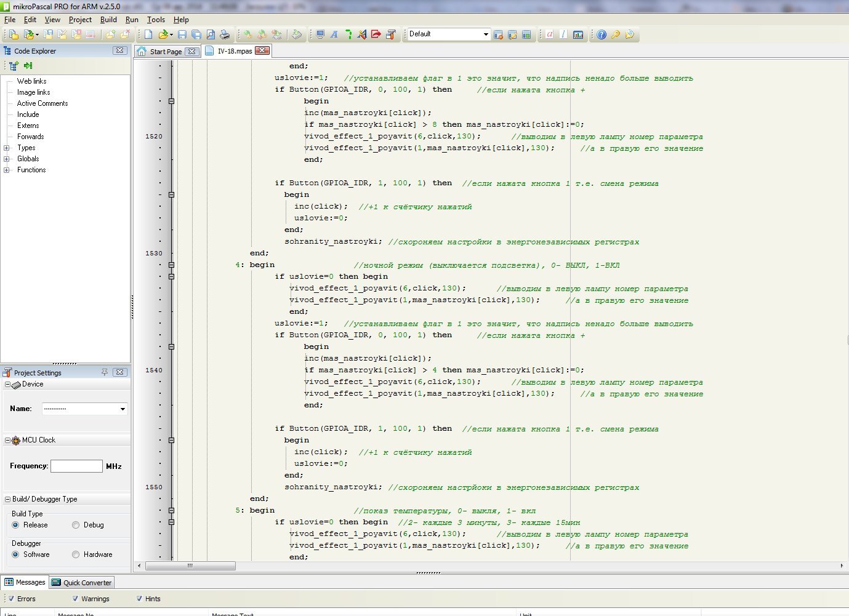Viewport: 849px width, 616px height.
Task: Select the Hardware debugger radio button
Action: point(76,554)
